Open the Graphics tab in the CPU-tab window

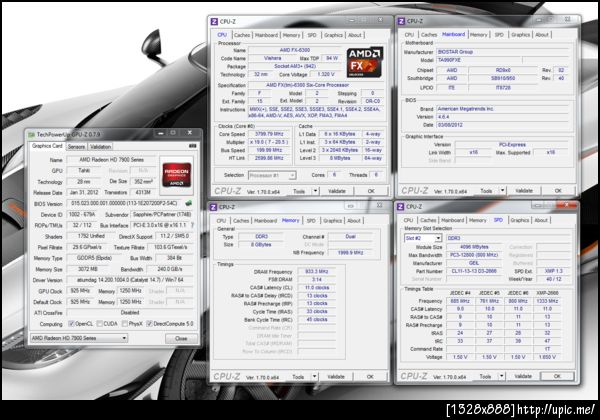pyautogui.click(x=333, y=35)
